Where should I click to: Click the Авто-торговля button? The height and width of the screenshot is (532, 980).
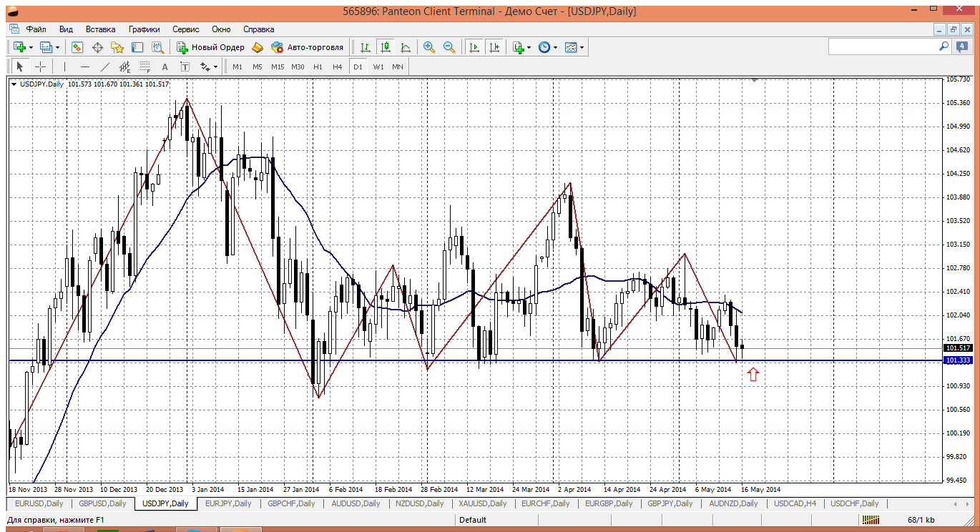[308, 47]
